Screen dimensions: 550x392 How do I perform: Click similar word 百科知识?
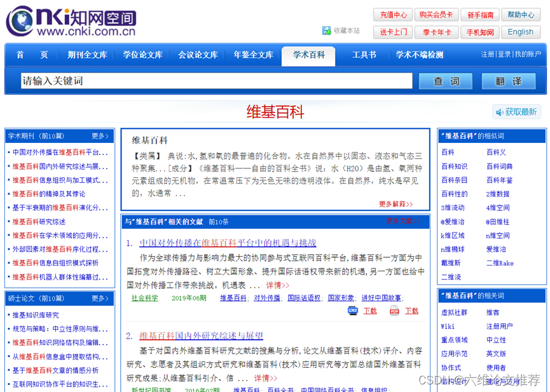pyautogui.click(x=454, y=166)
